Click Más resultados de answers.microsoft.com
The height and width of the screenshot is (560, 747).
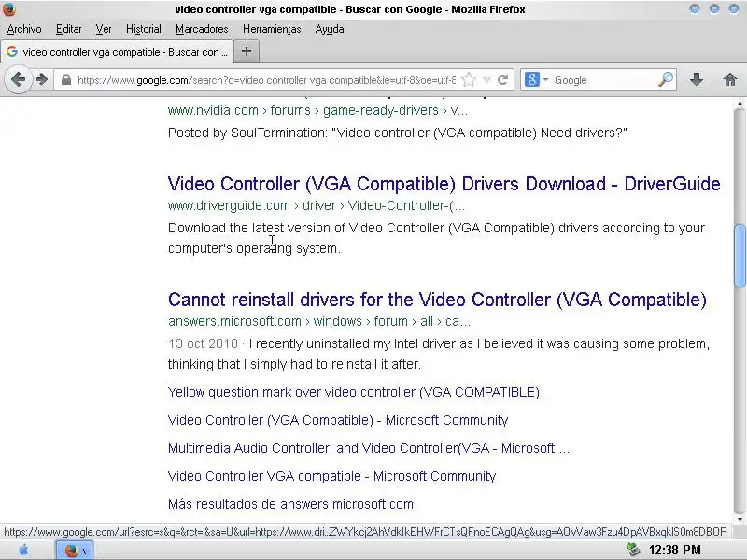click(290, 504)
